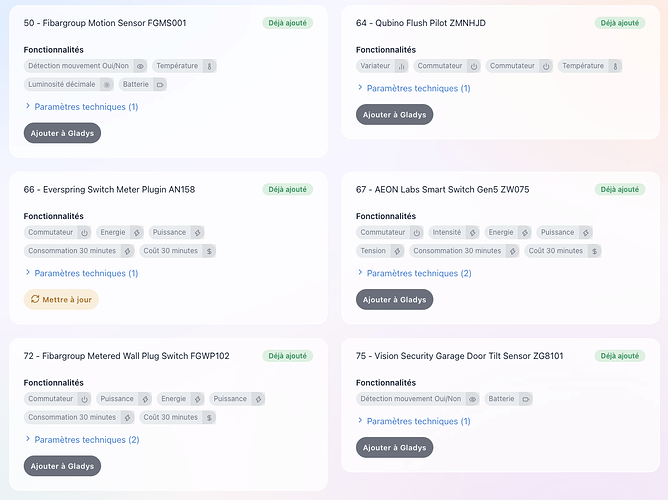The image size is (668, 500).
Task: Click Mettre à jour for Everspring Switch Meter
Action: click(61, 299)
